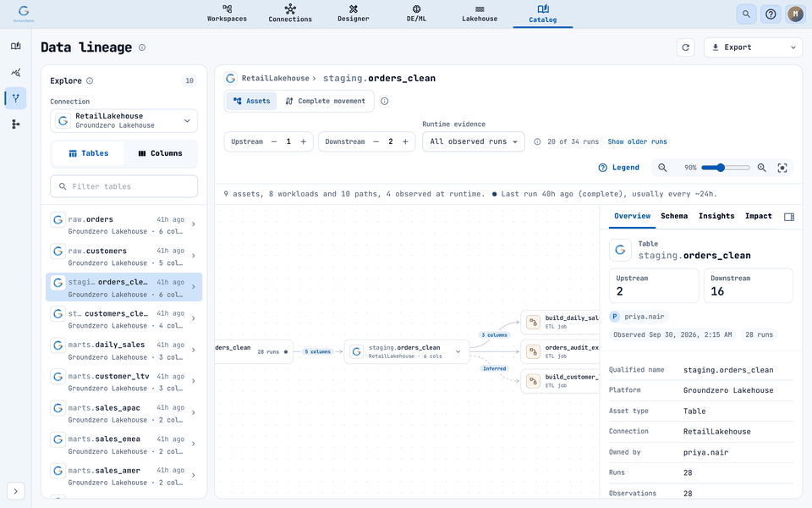Increase the Upstream depth with the plus button
Viewport: 812px width, 508px height.
[x=304, y=141]
